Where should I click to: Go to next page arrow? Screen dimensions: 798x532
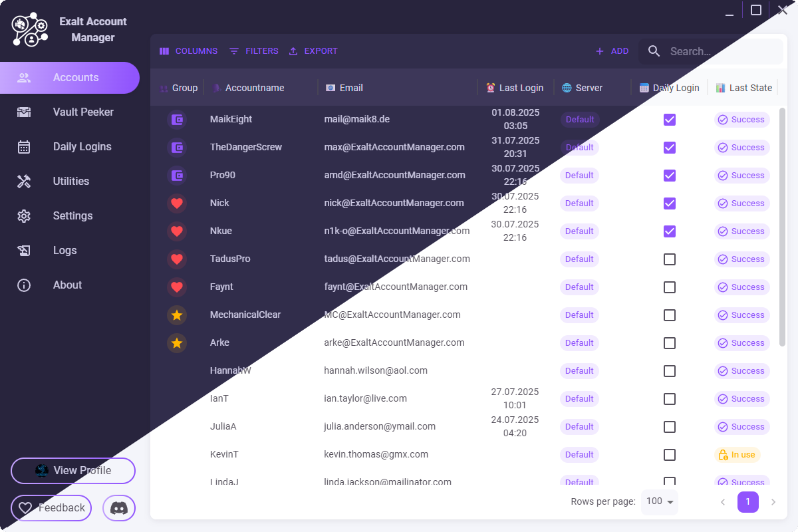click(773, 502)
